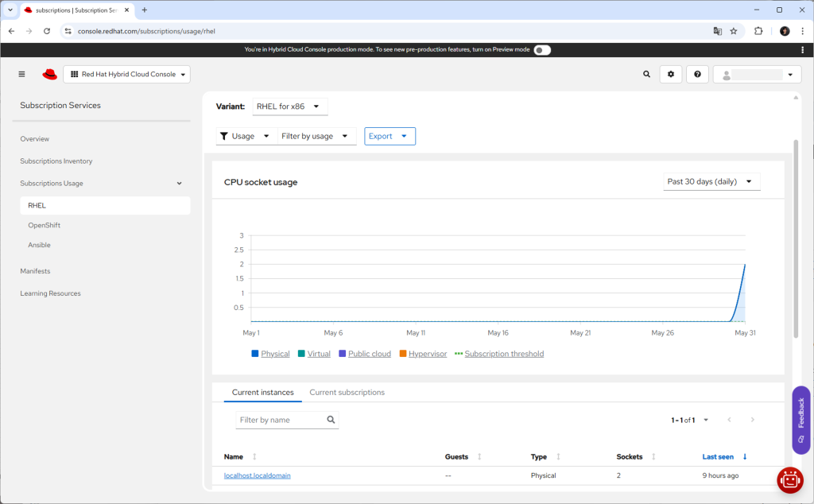The image size is (814, 504).
Task: Open the localhost.localdomain instance link
Action: (258, 475)
